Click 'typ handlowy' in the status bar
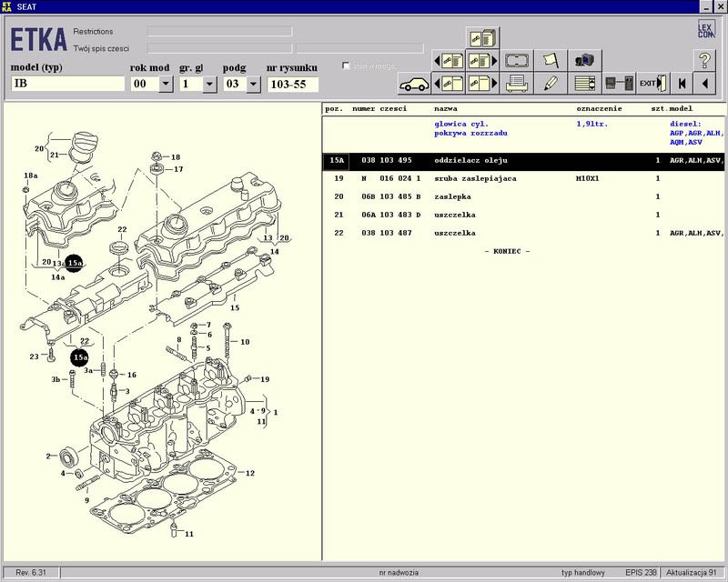Viewport: 728px width, 582px height. click(583, 573)
